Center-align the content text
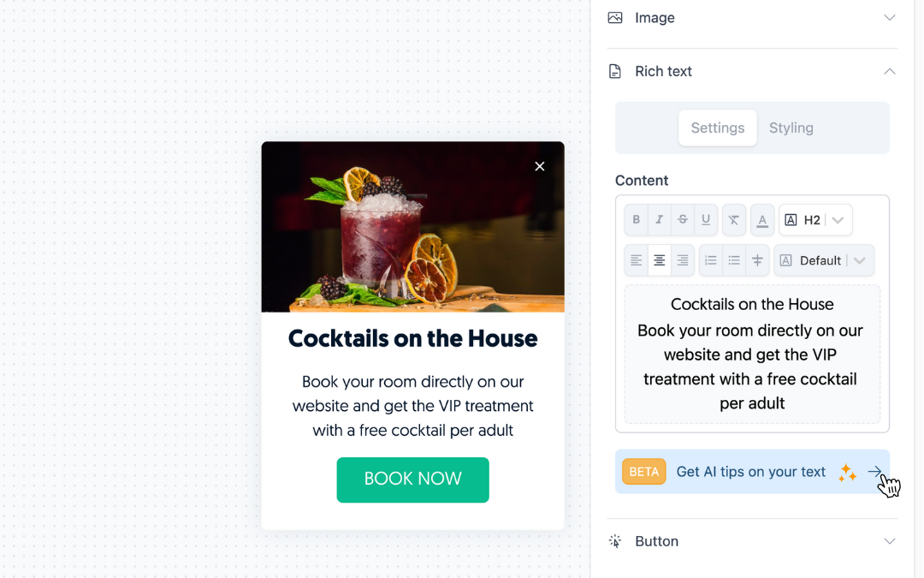The height and width of the screenshot is (578, 924). [660, 260]
